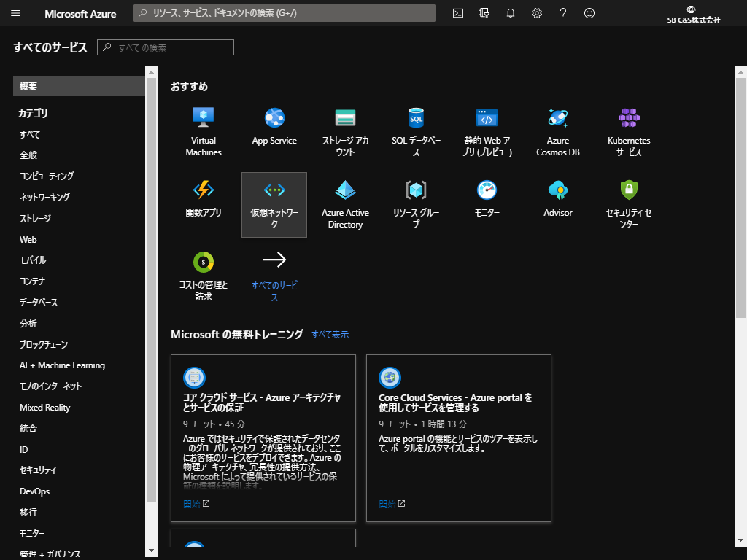Select 移行 category

tap(28, 512)
